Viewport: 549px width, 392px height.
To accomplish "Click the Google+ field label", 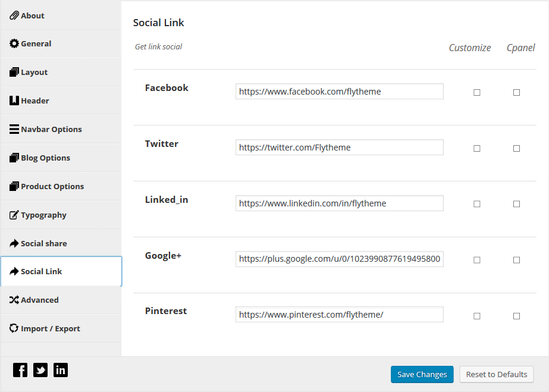I will pyautogui.click(x=163, y=256).
